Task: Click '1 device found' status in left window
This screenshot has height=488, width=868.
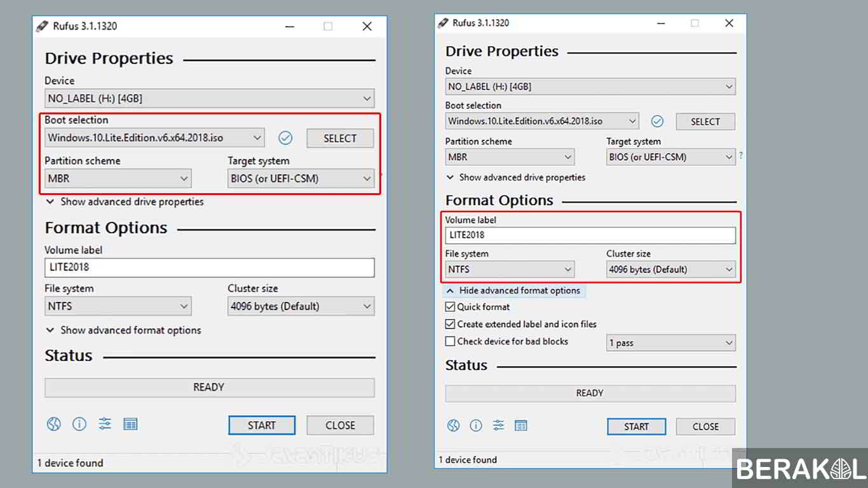Action: [x=70, y=463]
